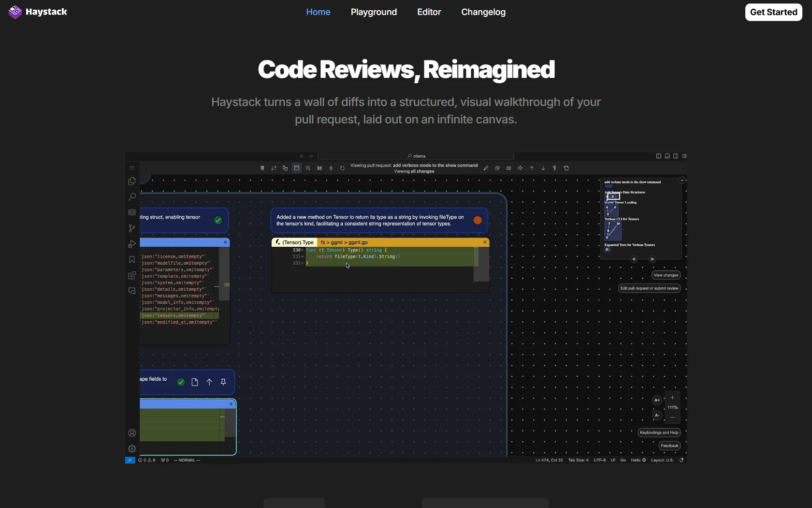Click the orange status dot on Tensor method card
This screenshot has height=508, width=812.
478,220
